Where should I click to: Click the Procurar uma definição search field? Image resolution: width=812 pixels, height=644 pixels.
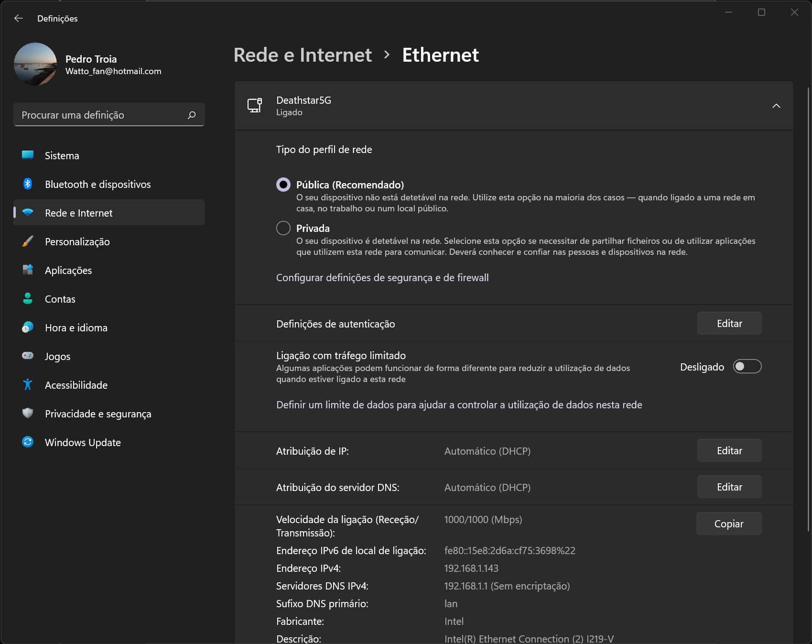(x=100, y=115)
